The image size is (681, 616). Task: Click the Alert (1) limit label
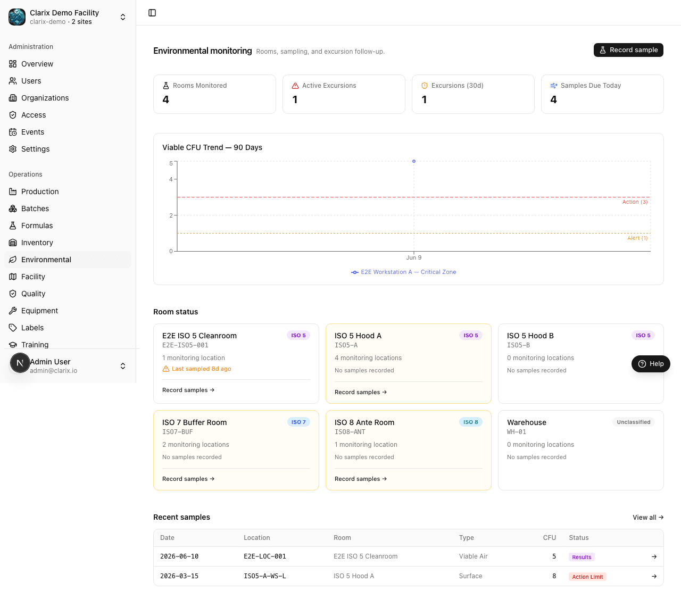point(637,238)
